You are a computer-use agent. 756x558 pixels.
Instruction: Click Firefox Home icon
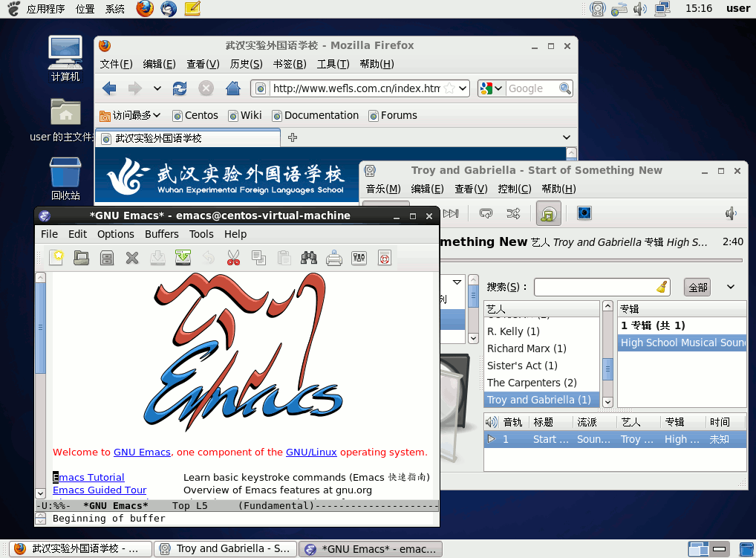pos(233,88)
